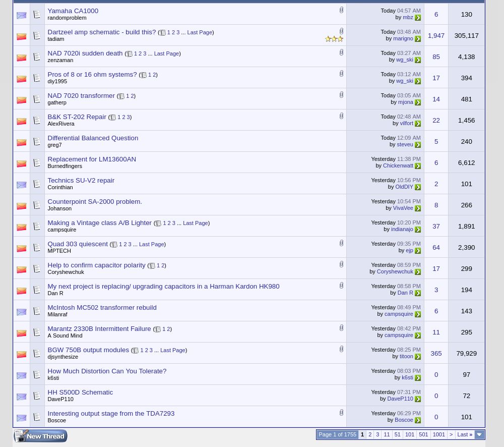Open Last Page of BGW 750B output modules

point(173,350)
